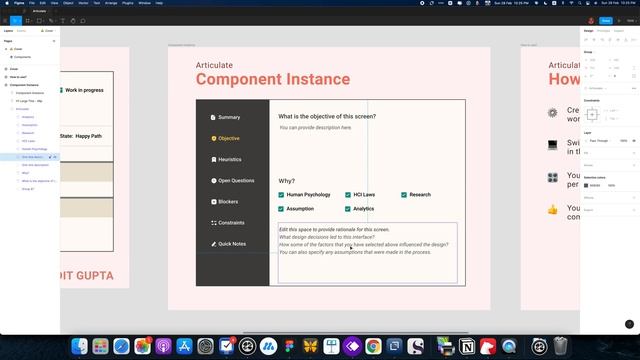The height and width of the screenshot is (360, 640).
Task: Click the selection color swatch
Action: point(586,185)
